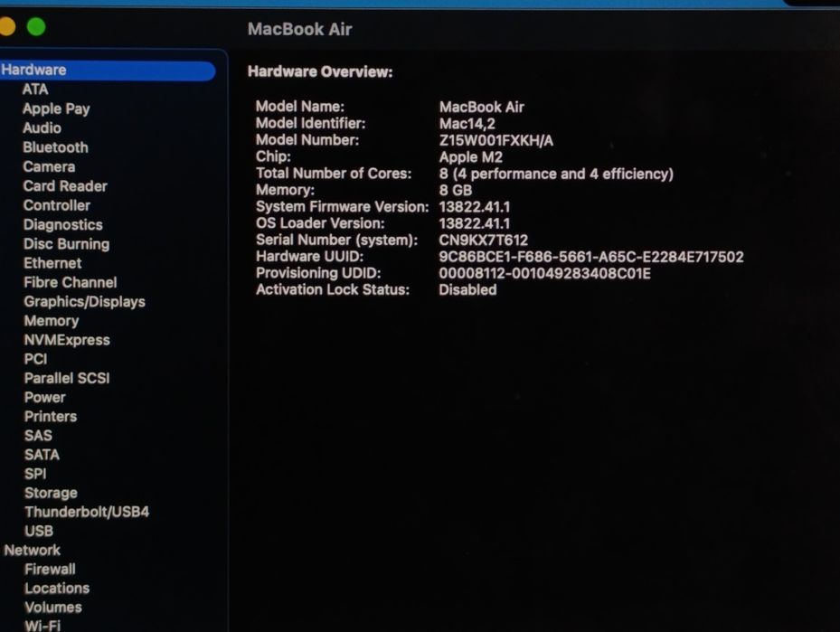Viewport: 840px width, 632px height.
Task: Select Storage in the sidebar
Action: tap(51, 493)
